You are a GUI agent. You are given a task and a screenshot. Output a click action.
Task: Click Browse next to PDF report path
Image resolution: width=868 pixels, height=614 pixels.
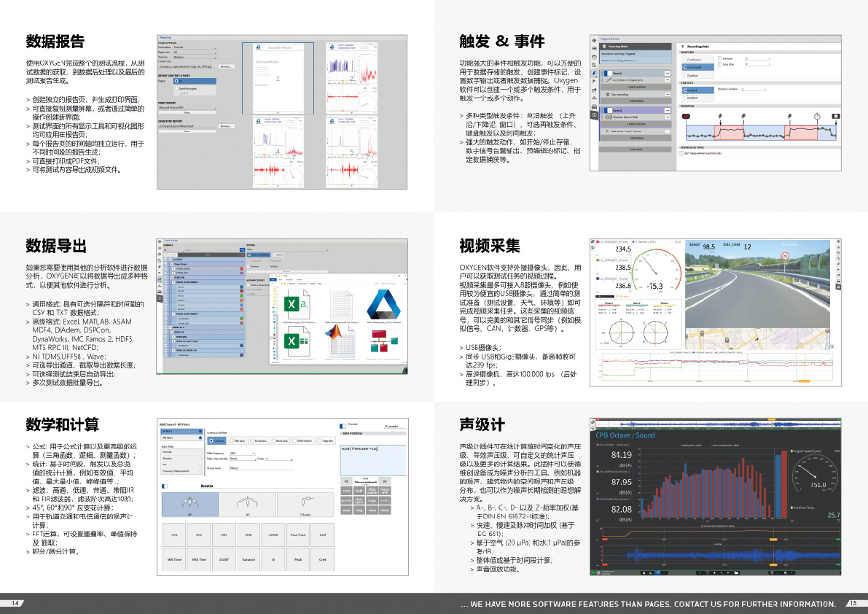(x=227, y=126)
